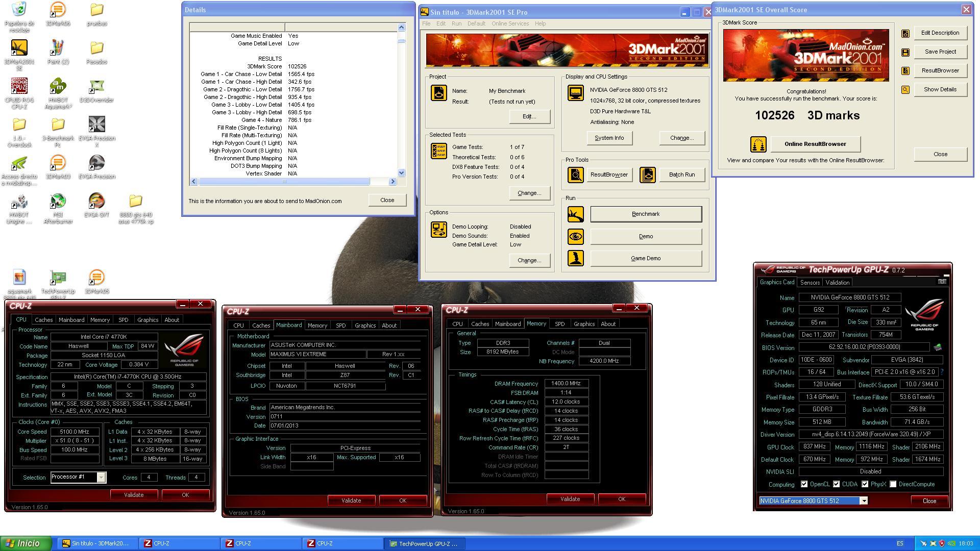Open Processor #1 selection dropdown in CPU-Z
980x551 pixels.
(x=101, y=478)
